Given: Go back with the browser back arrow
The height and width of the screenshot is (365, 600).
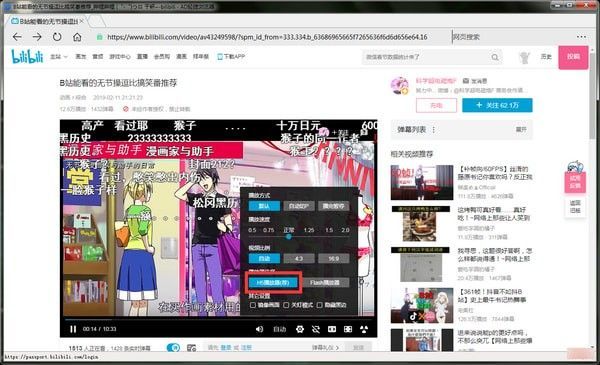Looking at the screenshot, I should [17, 37].
